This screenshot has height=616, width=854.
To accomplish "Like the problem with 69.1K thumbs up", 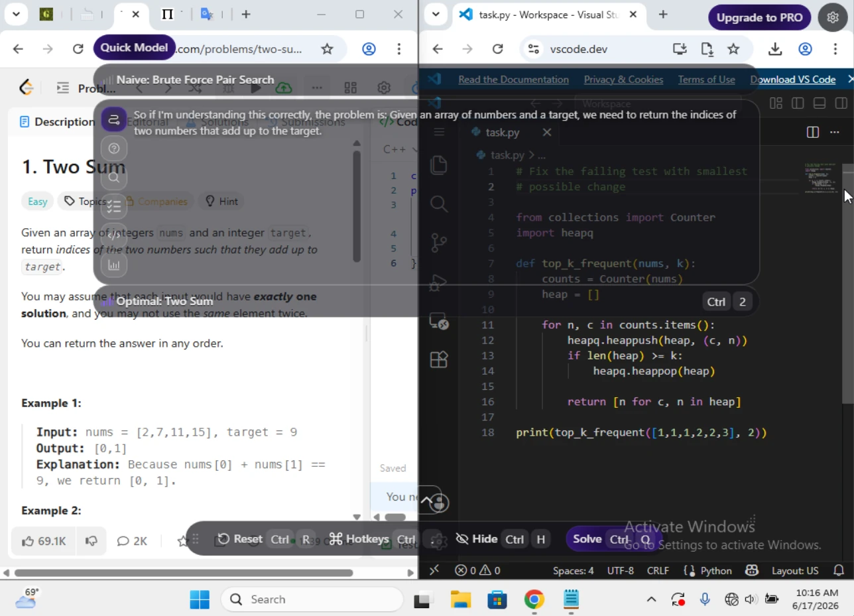I will click(x=44, y=541).
